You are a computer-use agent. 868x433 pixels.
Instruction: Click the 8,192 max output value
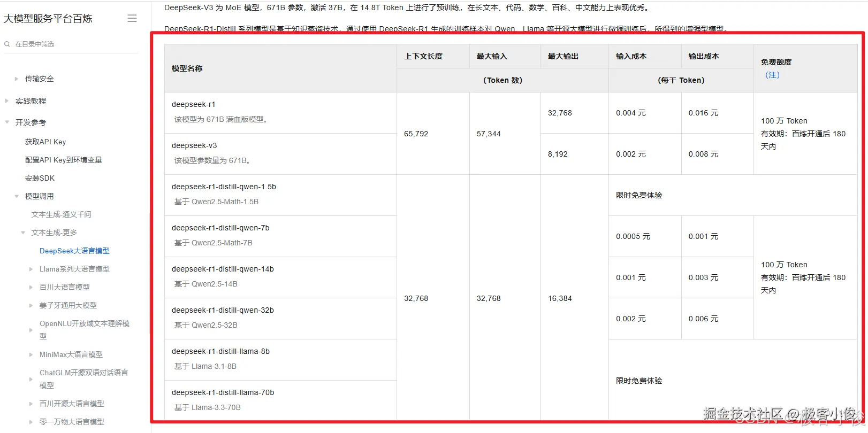pyautogui.click(x=558, y=154)
